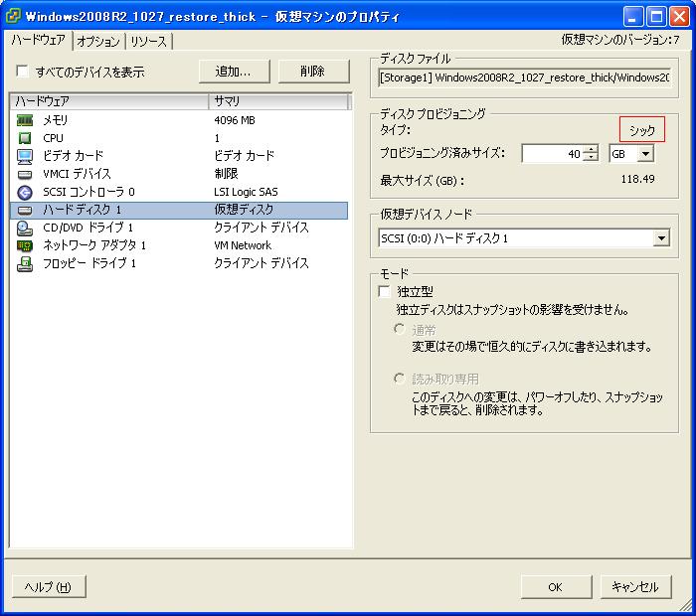The width and height of the screenshot is (696, 616).
Task: Click the VM properties title bar icon
Action: coord(12,17)
